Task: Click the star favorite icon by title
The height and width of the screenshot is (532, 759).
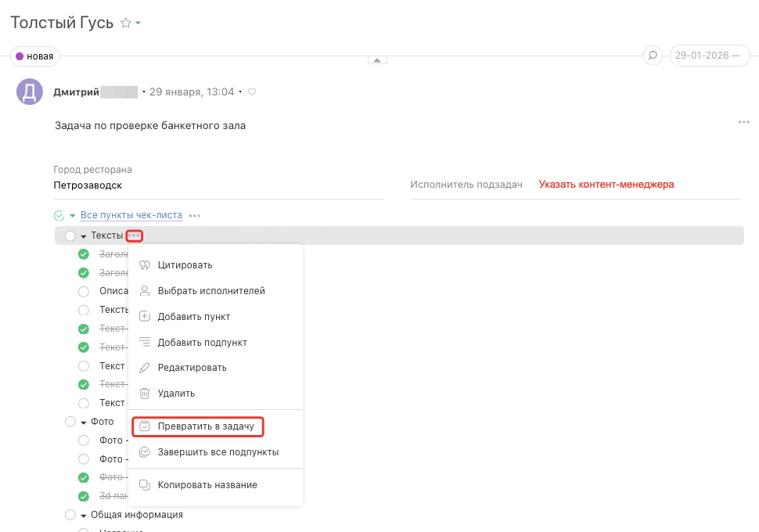Action: coord(125,23)
